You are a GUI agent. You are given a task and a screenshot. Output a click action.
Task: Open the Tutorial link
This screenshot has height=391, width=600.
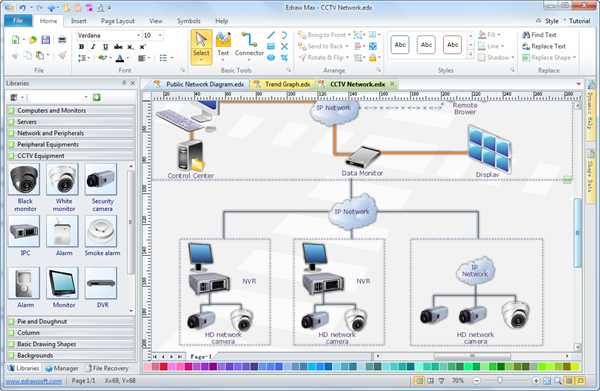tap(579, 21)
